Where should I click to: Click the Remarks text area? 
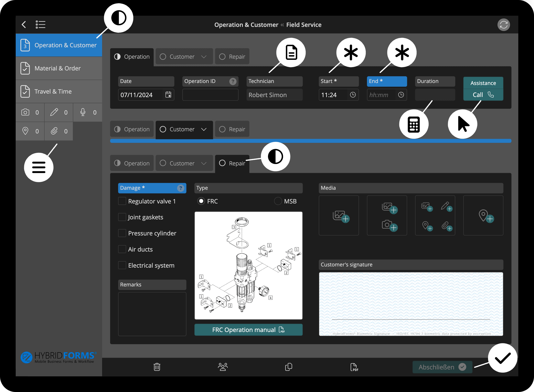click(152, 314)
